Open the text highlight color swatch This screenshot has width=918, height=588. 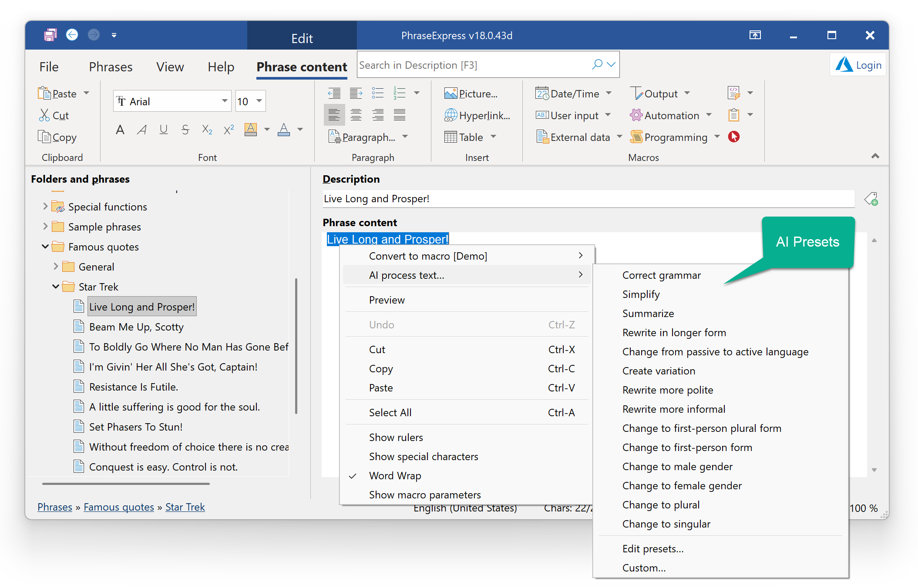tap(251, 130)
